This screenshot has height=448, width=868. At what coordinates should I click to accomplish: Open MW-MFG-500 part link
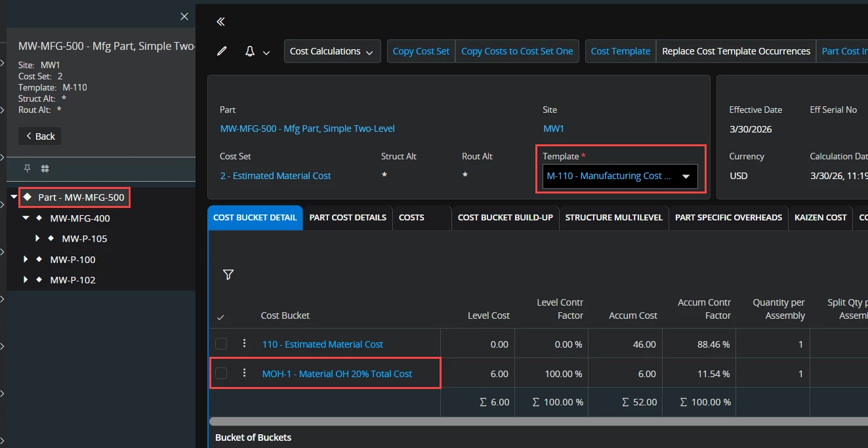point(307,129)
